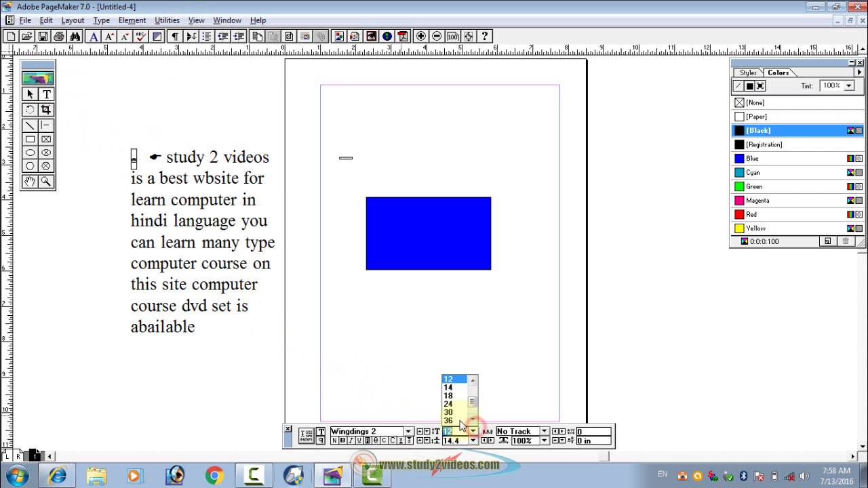868x488 pixels.
Task: Open the No Track dropdown
Action: pyautogui.click(x=544, y=431)
